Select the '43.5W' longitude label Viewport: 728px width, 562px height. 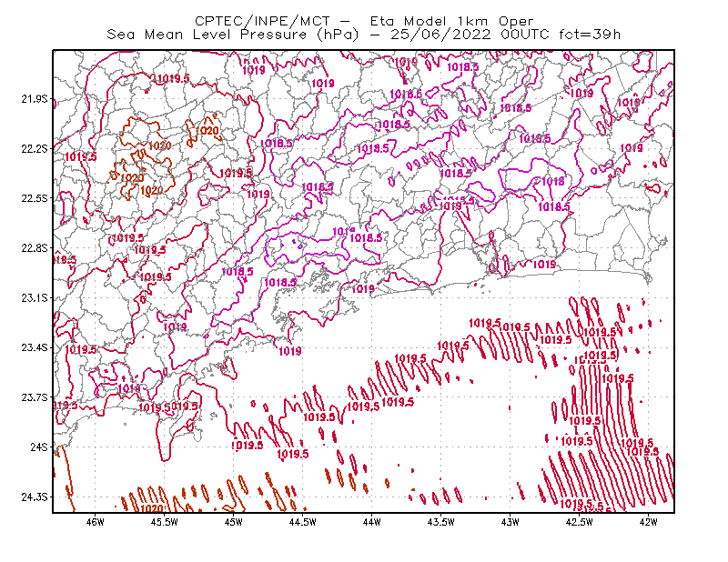tap(440, 522)
